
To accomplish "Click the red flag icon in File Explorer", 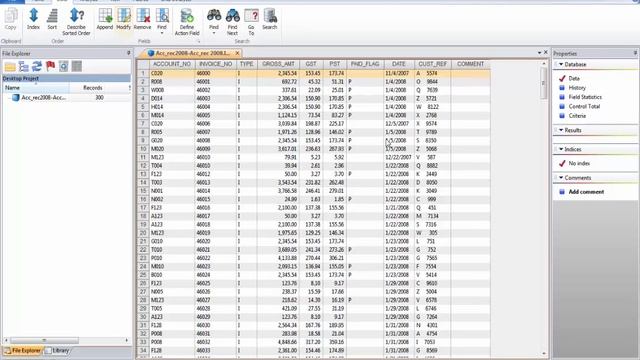I will (x=51, y=66).
